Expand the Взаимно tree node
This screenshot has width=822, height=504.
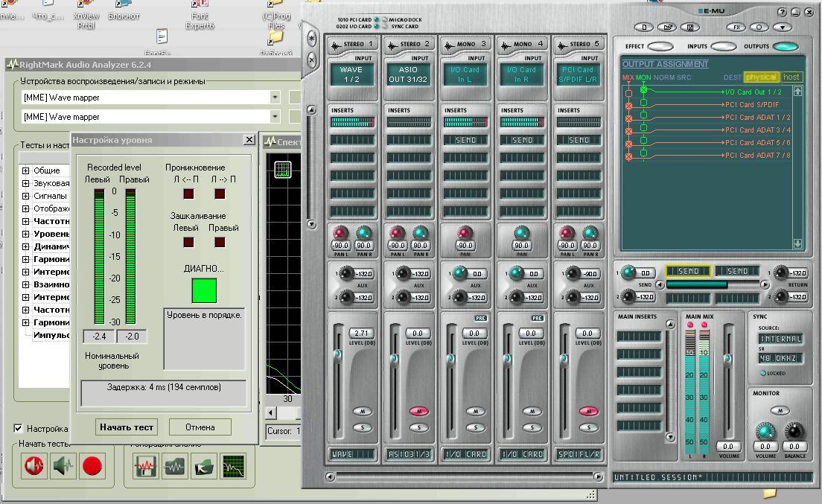tap(25, 284)
